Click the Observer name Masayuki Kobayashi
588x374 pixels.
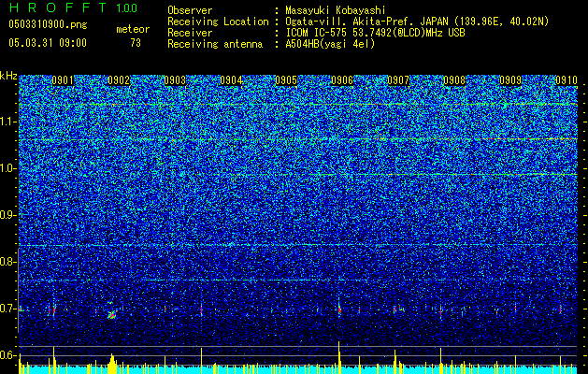336,11
